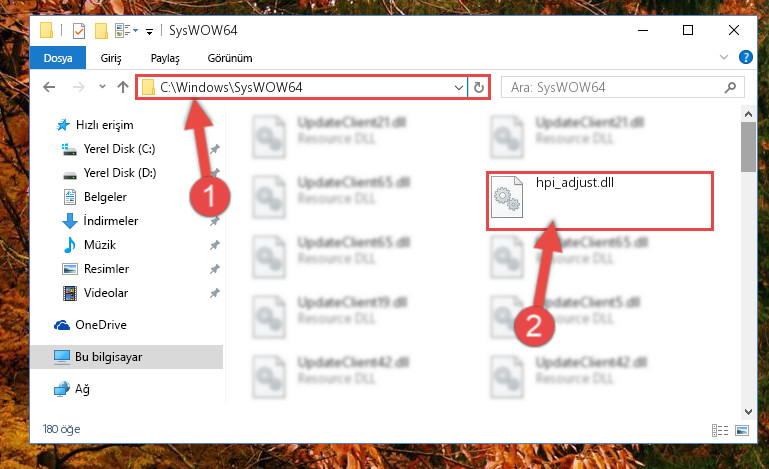Screen dimensions: 769x469
Task: Open the Customize Quick Access Toolbar dropdown
Action: pyautogui.click(x=150, y=32)
